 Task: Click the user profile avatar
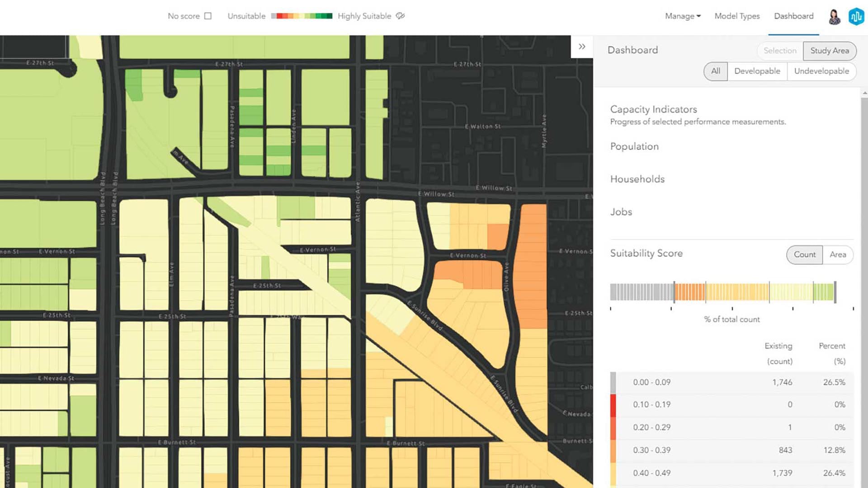pyautogui.click(x=834, y=17)
